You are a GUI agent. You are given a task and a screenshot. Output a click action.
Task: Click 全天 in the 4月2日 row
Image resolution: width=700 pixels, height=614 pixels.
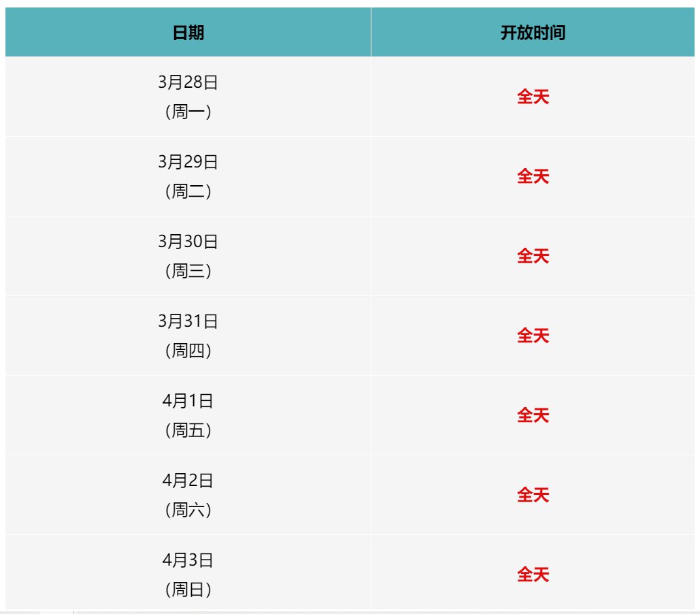click(x=533, y=495)
